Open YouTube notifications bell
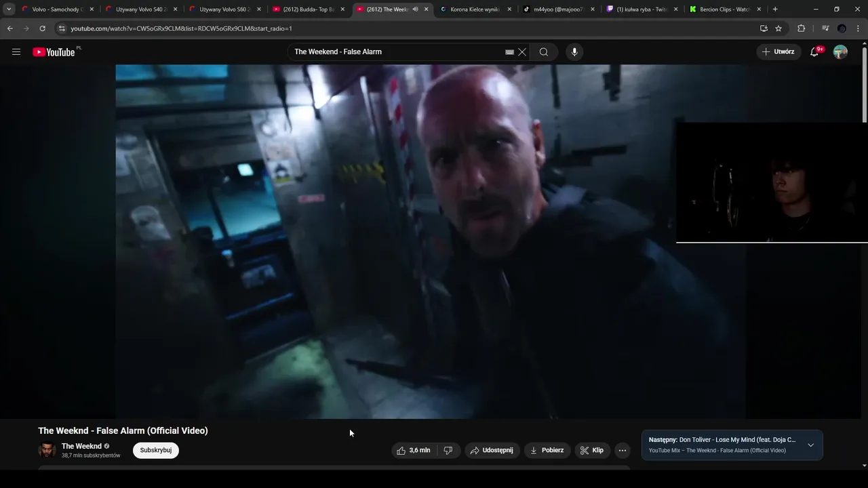 point(814,52)
